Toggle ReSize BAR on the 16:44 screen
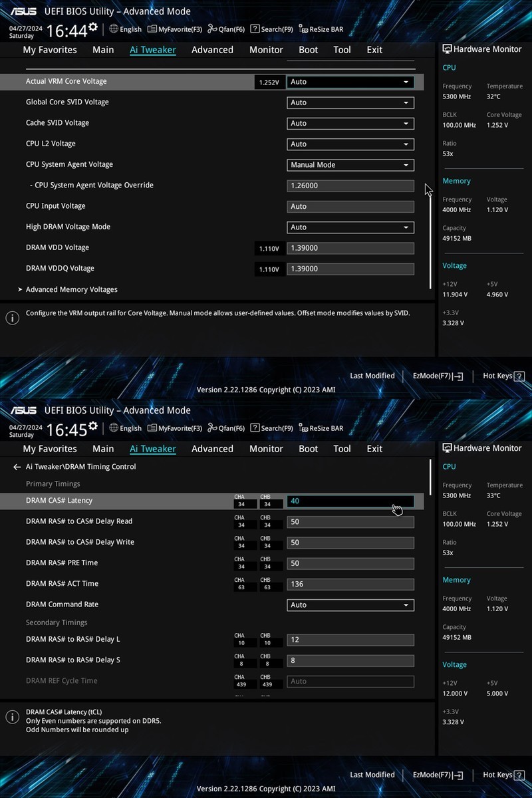This screenshot has height=798, width=532. tap(321, 29)
